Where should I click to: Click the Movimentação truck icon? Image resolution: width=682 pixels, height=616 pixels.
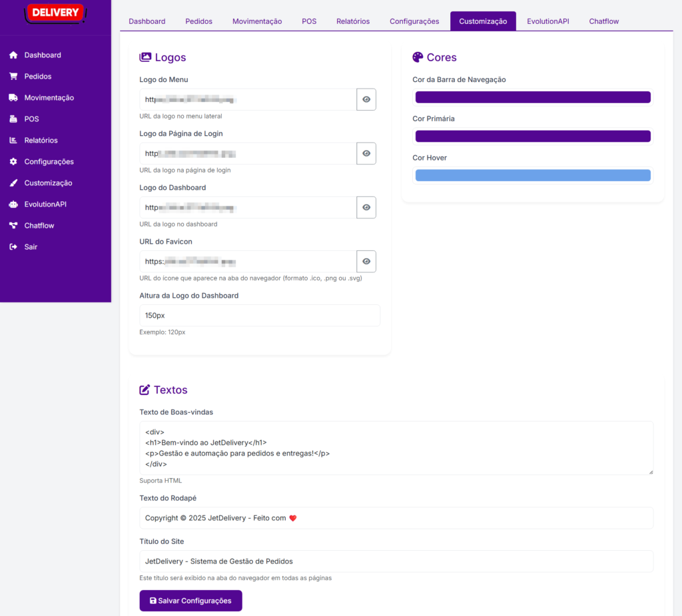13,98
